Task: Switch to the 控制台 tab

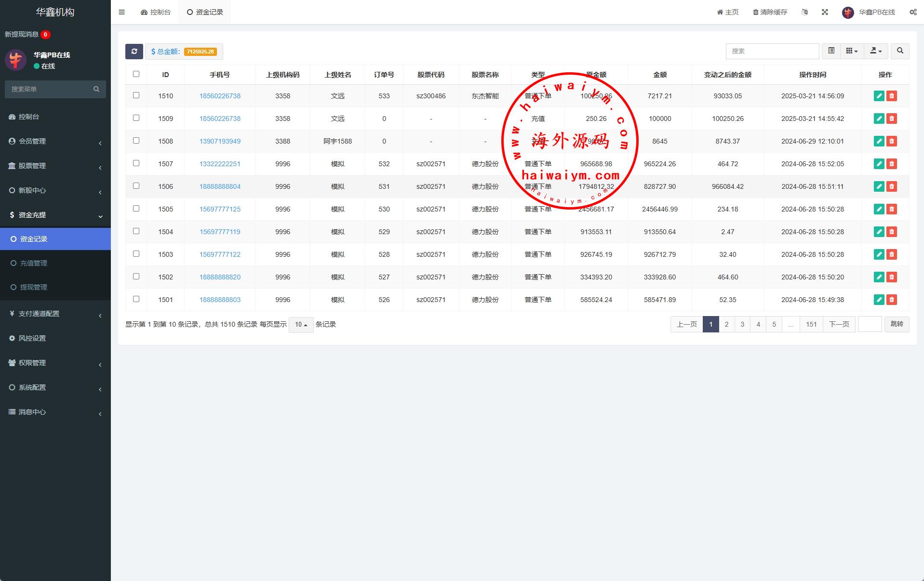Action: point(156,12)
